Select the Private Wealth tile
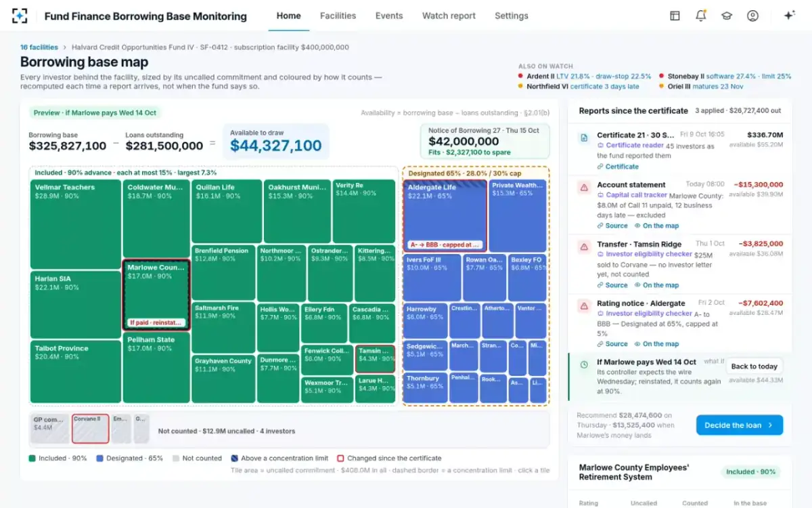 (518, 215)
